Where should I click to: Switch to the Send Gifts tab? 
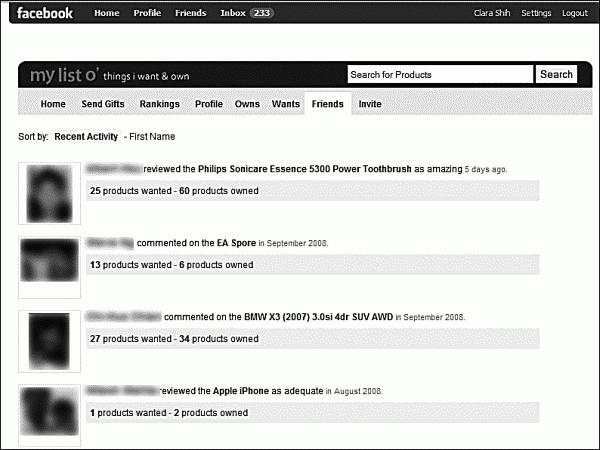[x=103, y=104]
